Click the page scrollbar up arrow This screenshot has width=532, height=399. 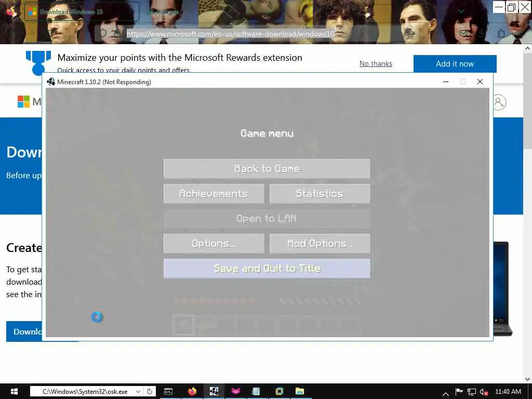pos(528,48)
